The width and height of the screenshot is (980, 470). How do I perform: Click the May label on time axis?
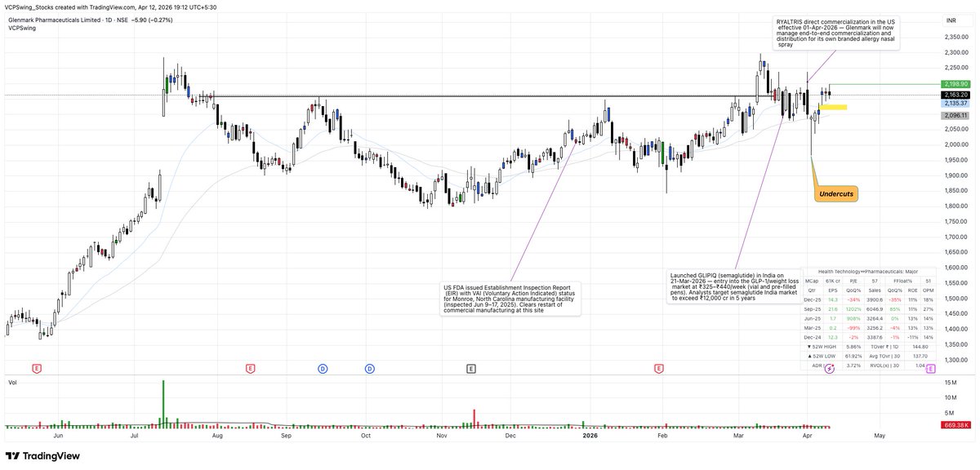point(879,437)
